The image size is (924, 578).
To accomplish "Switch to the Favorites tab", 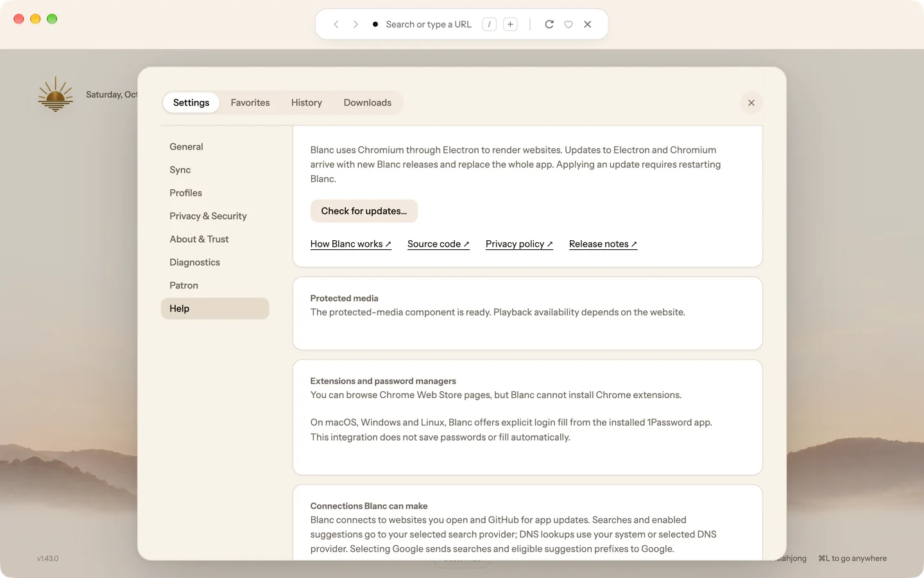I will tap(250, 103).
